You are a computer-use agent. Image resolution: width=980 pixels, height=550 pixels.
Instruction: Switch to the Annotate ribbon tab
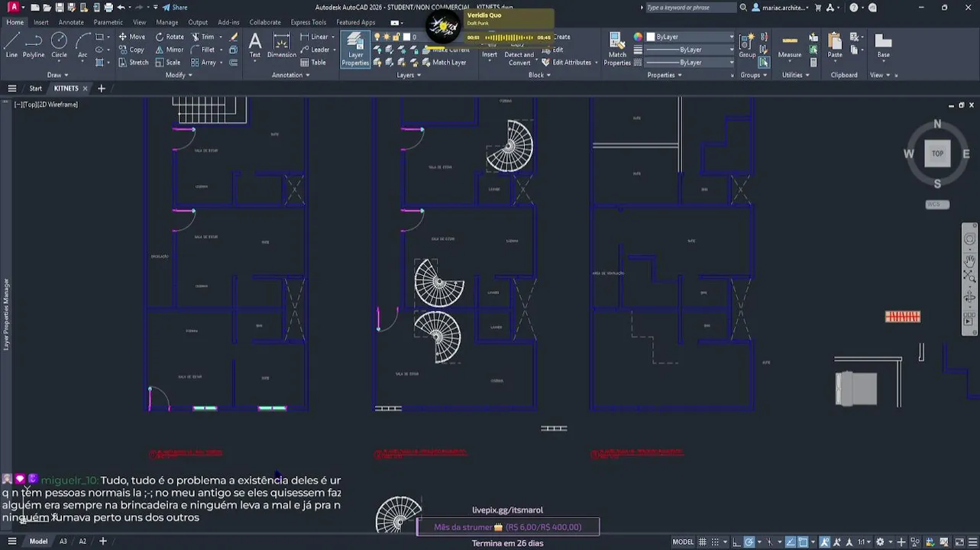click(72, 22)
